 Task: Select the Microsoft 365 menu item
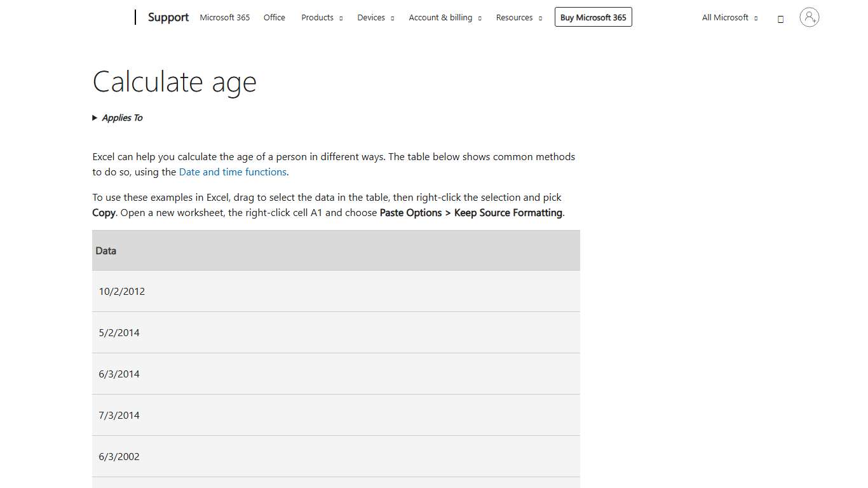(224, 17)
